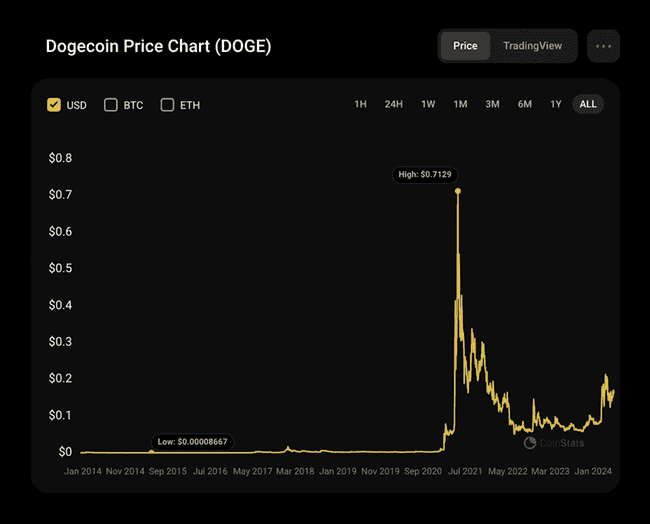Click the peak price marker dot
The width and height of the screenshot is (650, 524).
[x=458, y=190]
